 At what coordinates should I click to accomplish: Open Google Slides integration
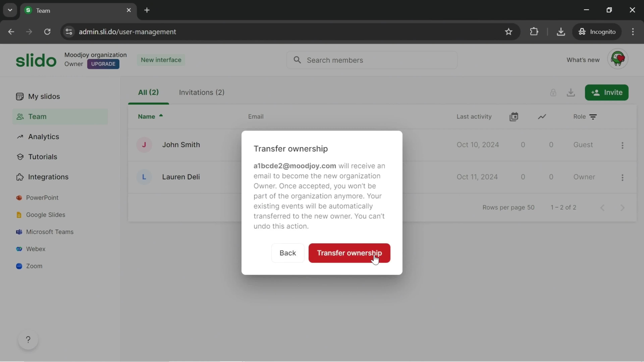46,214
